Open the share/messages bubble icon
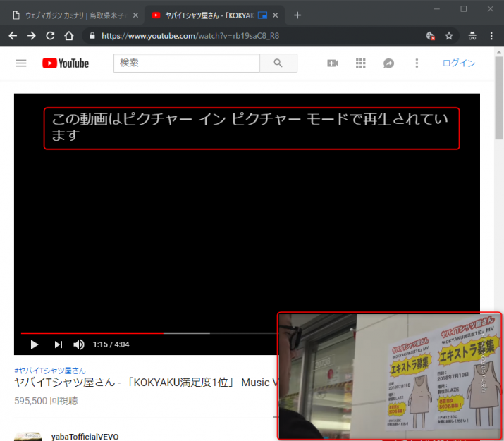Viewport: 504px width, 441px height. pos(388,63)
